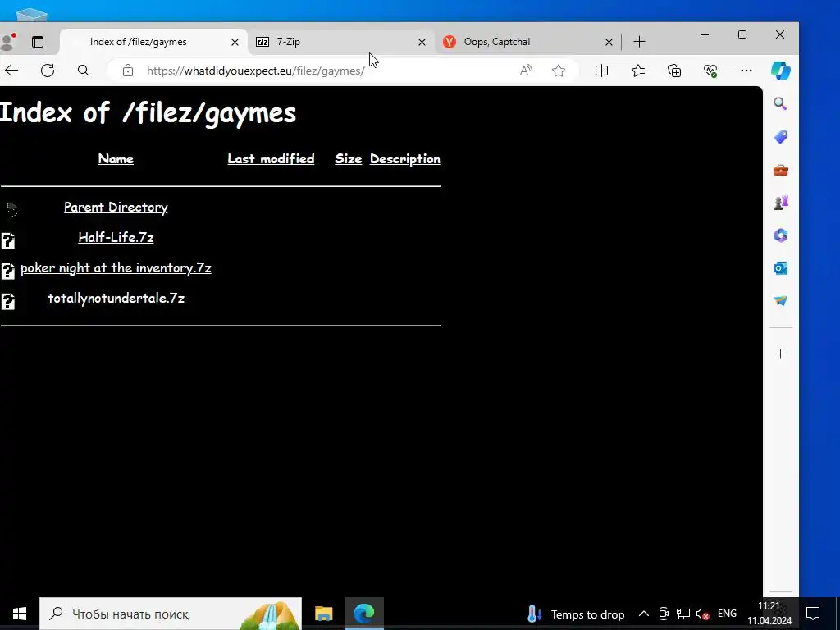
Task: Customize sidebar with the plus icon
Action: pyautogui.click(x=781, y=354)
